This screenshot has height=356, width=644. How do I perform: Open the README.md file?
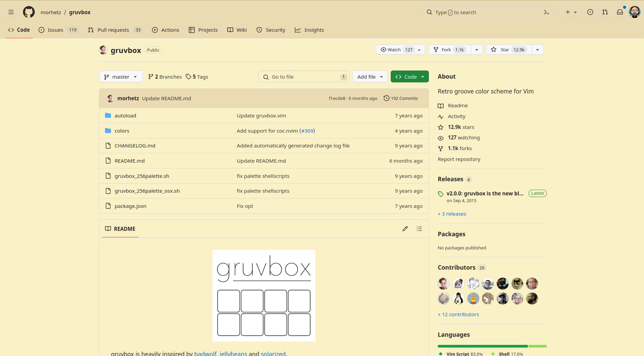pyautogui.click(x=130, y=161)
